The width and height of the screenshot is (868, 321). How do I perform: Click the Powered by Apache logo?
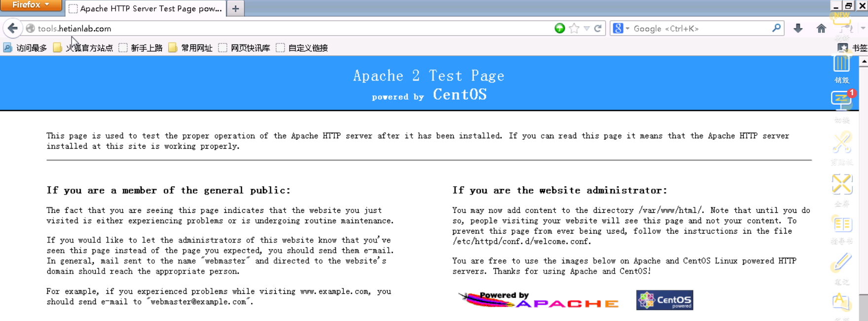coord(539,300)
